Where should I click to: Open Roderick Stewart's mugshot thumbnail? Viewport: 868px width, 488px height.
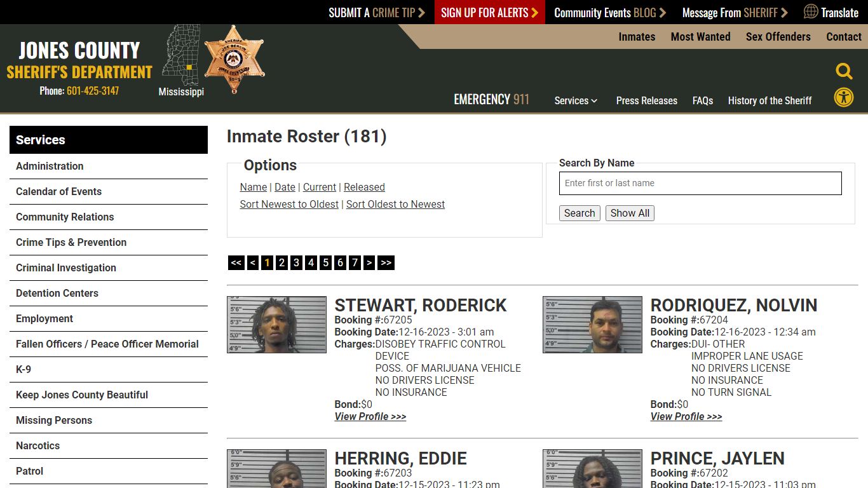276,325
